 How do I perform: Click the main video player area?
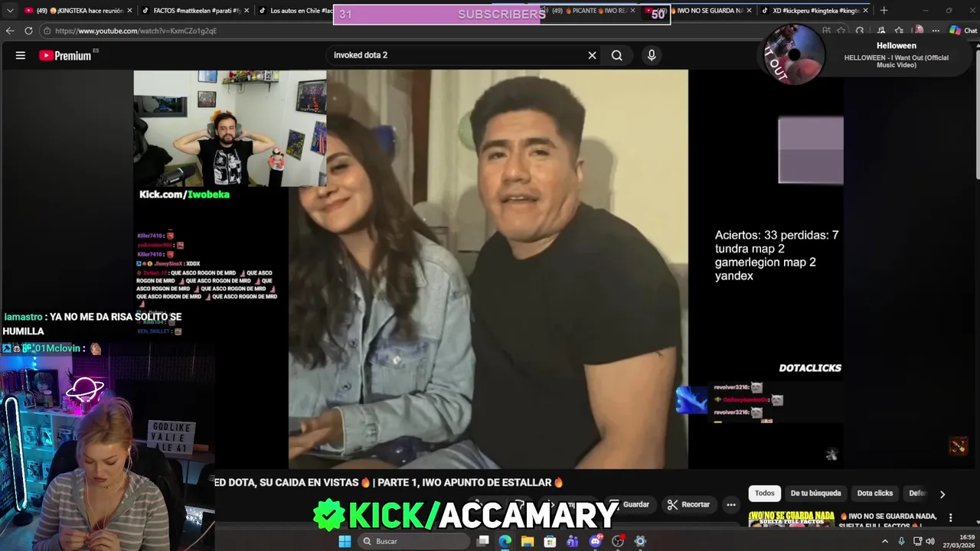pos(488,269)
